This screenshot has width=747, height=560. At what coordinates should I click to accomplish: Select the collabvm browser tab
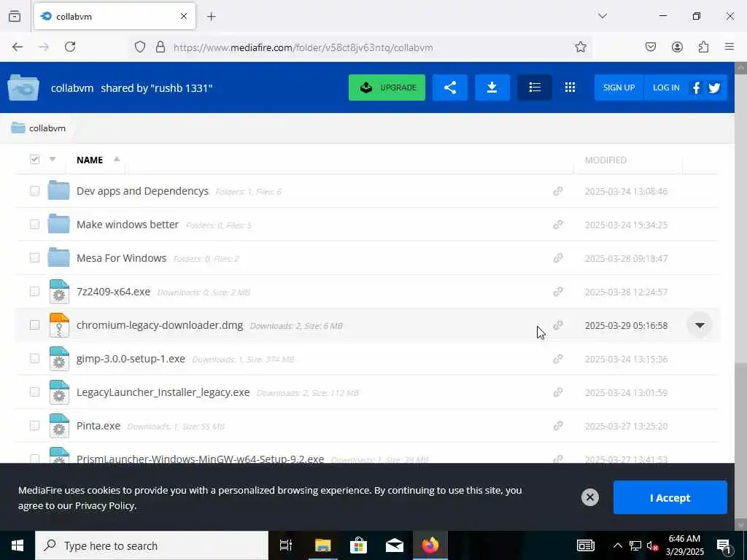[115, 17]
